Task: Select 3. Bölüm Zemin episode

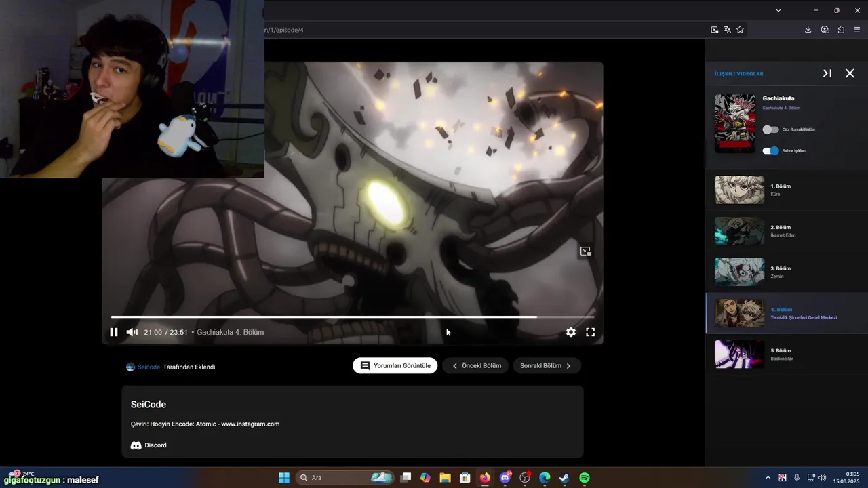Action: coord(787,272)
